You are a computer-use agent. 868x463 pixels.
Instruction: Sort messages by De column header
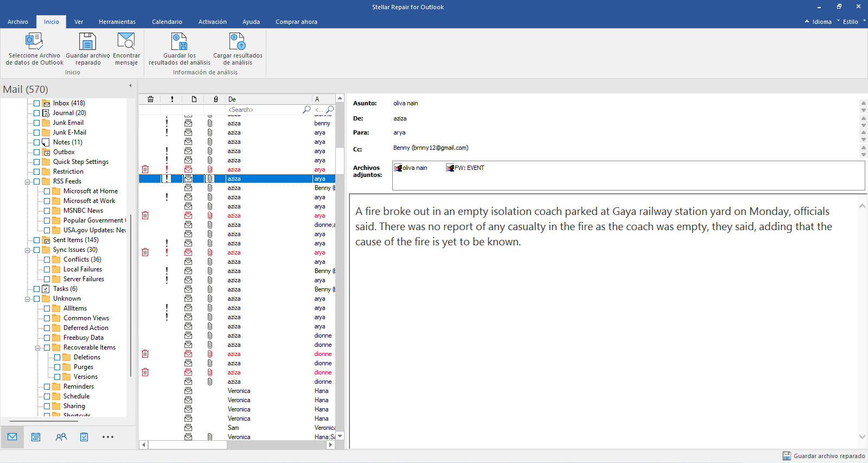pyautogui.click(x=269, y=99)
